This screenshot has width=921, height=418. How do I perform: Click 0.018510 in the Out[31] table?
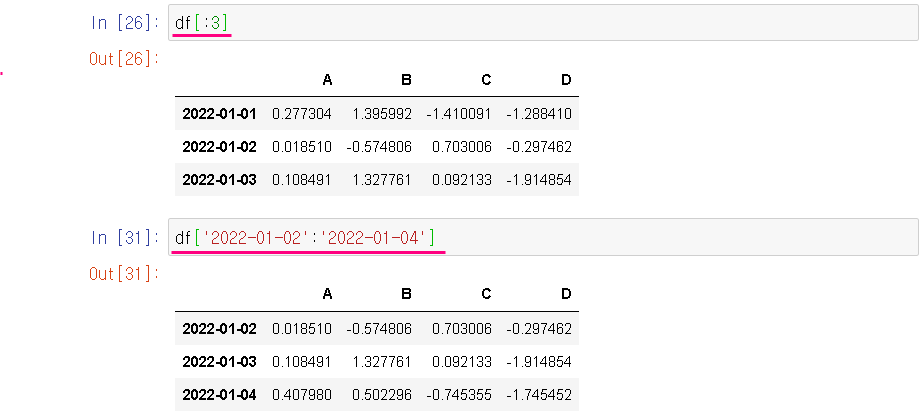click(x=302, y=329)
